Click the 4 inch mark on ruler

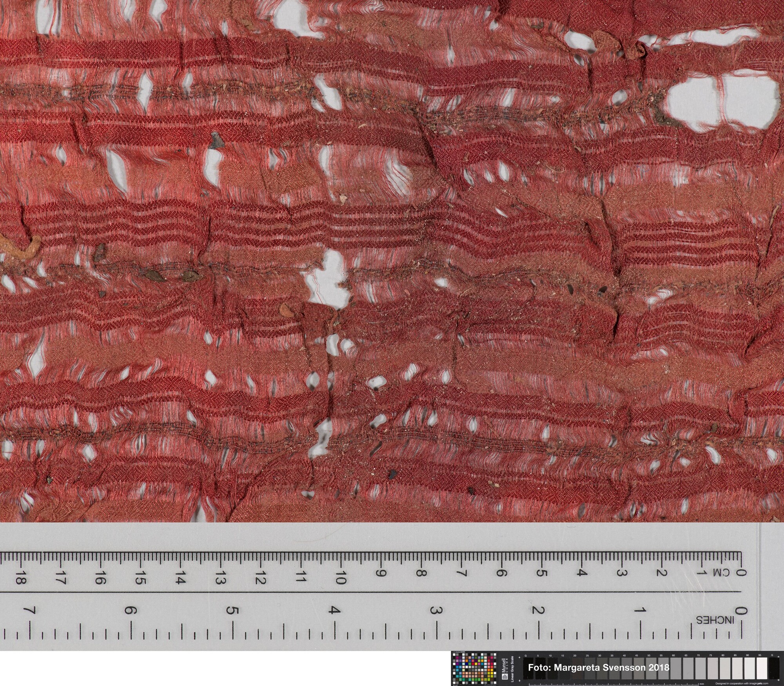tap(334, 610)
